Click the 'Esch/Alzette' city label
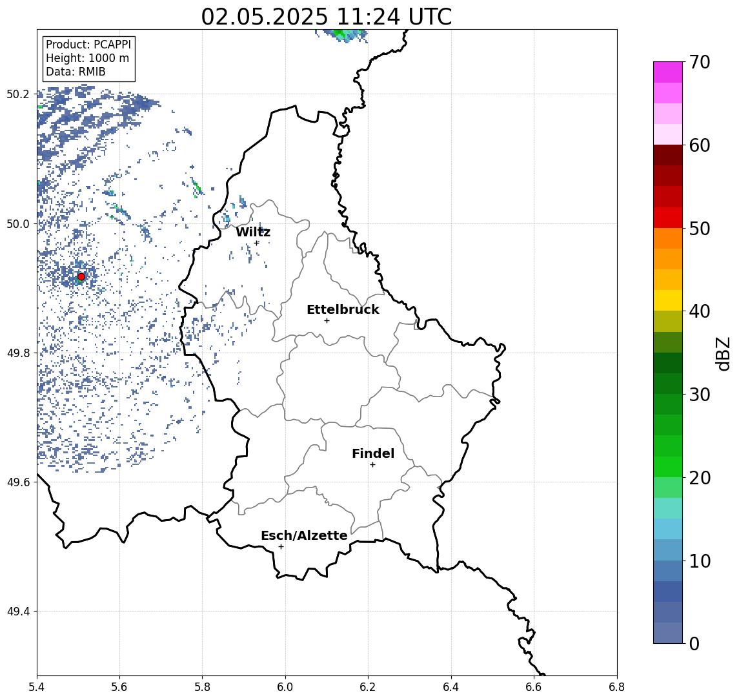The image size is (739, 700). coord(304,535)
